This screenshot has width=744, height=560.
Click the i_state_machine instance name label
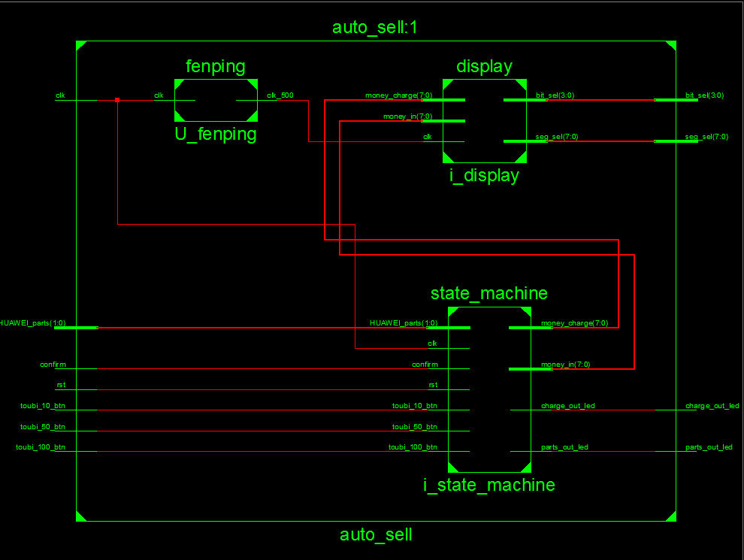(x=489, y=485)
